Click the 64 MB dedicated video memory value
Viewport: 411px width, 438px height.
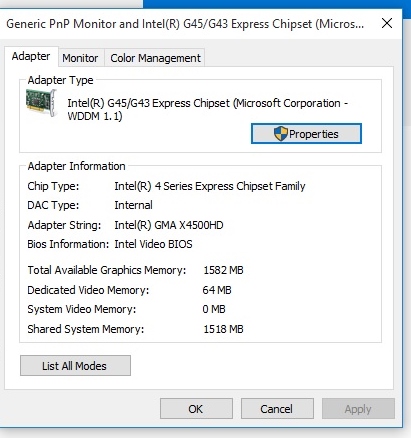(217, 290)
